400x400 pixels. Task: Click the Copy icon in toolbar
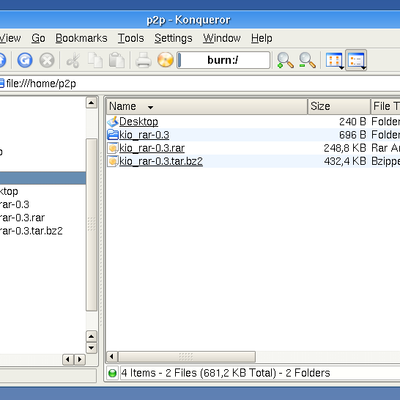point(95,60)
